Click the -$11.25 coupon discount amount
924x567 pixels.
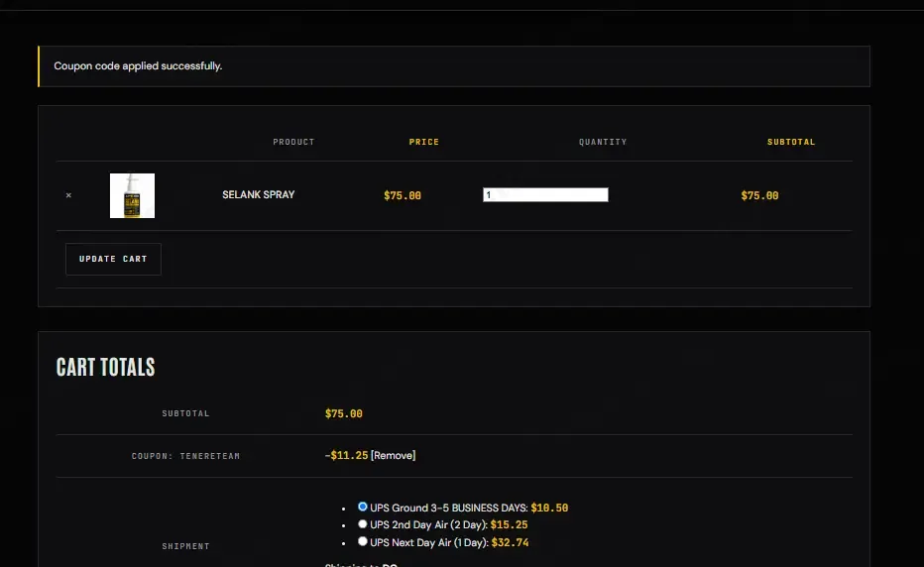347,455
